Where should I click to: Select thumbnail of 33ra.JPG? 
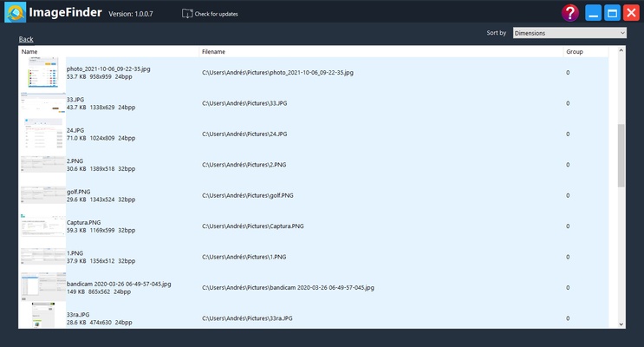(43, 316)
